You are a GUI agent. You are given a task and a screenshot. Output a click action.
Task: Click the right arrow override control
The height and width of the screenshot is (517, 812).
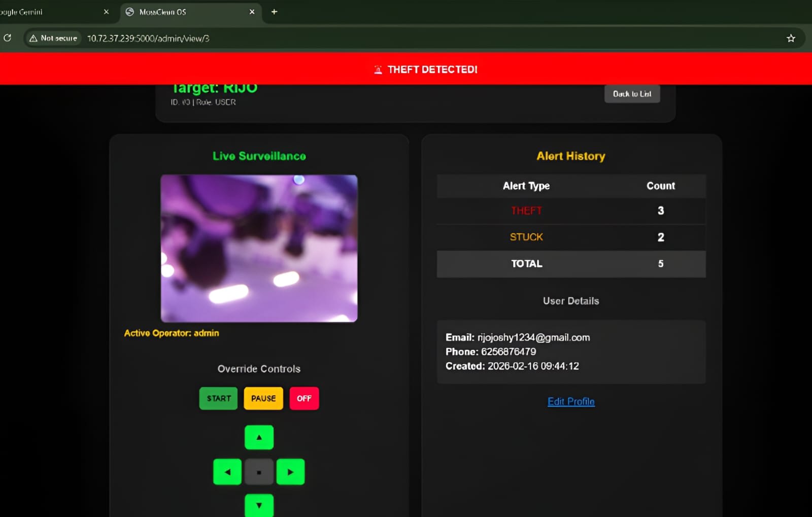pyautogui.click(x=290, y=472)
